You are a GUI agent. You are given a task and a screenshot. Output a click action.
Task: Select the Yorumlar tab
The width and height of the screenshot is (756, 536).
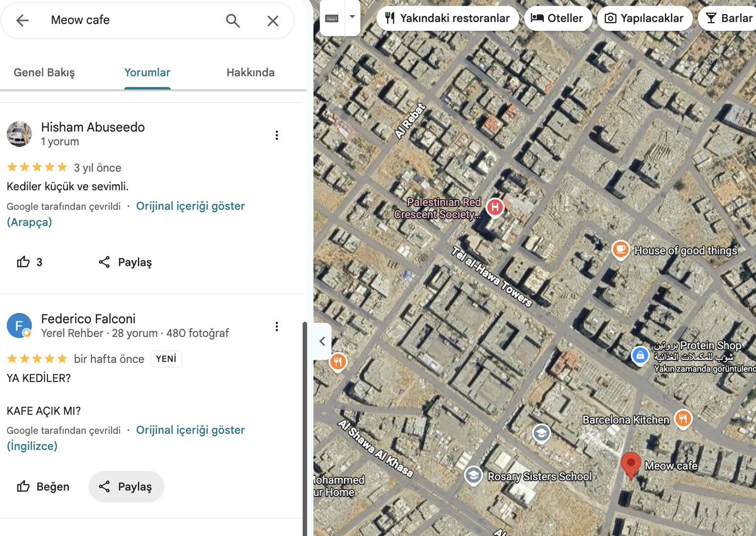(147, 72)
